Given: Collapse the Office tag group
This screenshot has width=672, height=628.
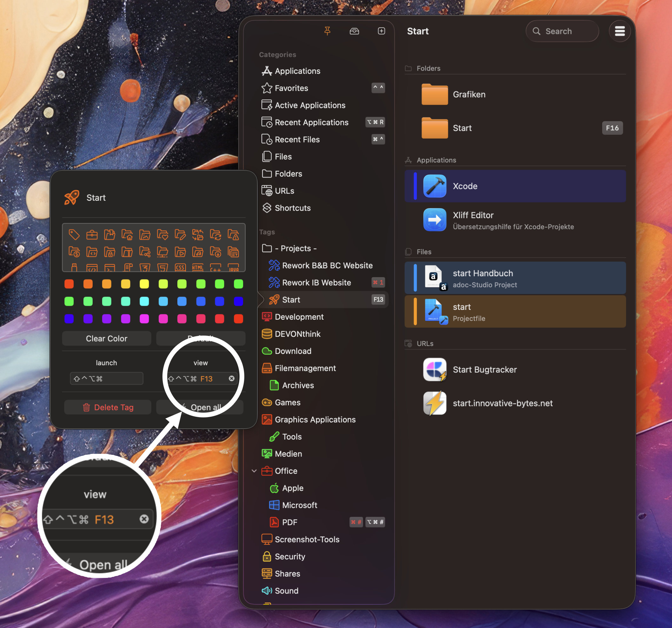Looking at the screenshot, I should tap(254, 471).
